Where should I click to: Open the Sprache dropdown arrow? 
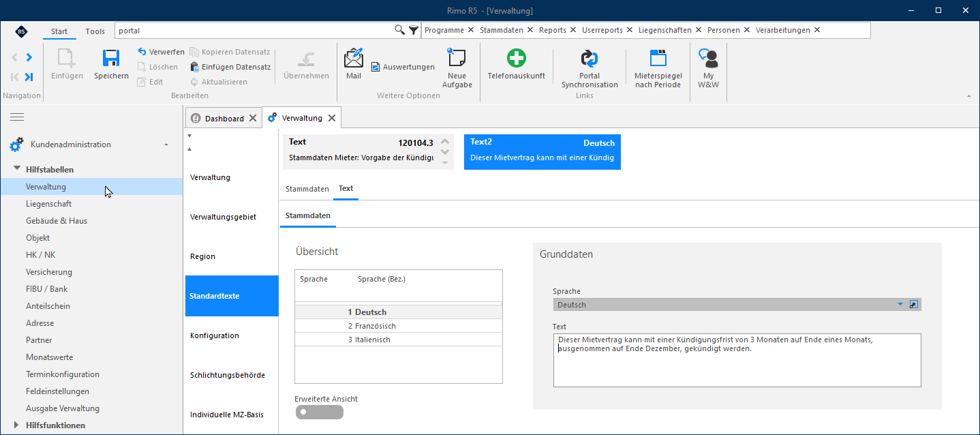coord(900,304)
